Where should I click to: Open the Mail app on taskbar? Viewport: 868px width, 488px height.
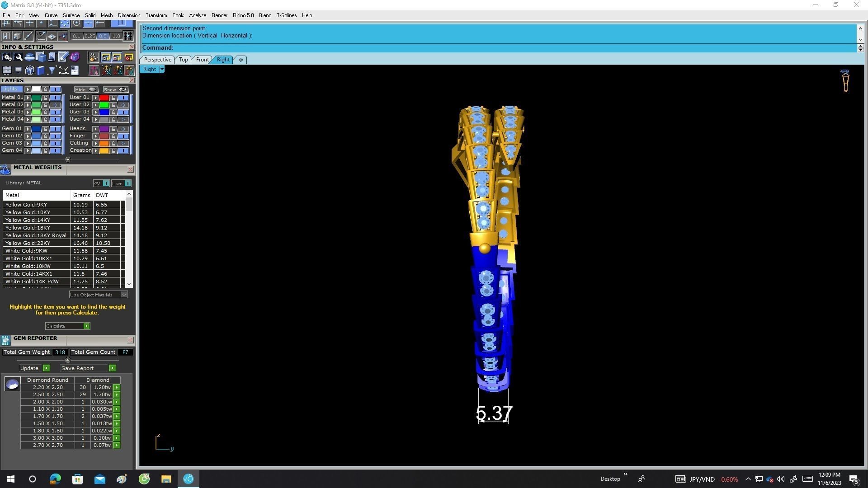click(99, 479)
